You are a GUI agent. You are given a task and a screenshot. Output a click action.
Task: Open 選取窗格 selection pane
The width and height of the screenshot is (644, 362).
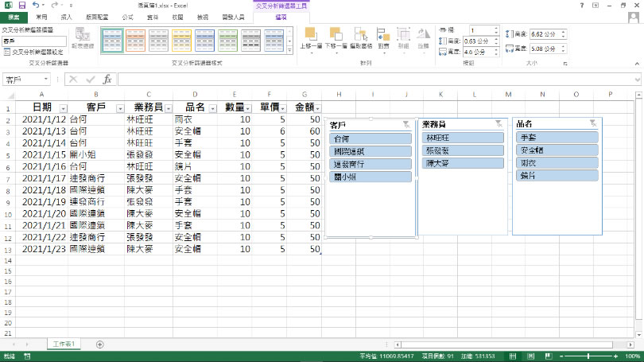click(x=361, y=38)
